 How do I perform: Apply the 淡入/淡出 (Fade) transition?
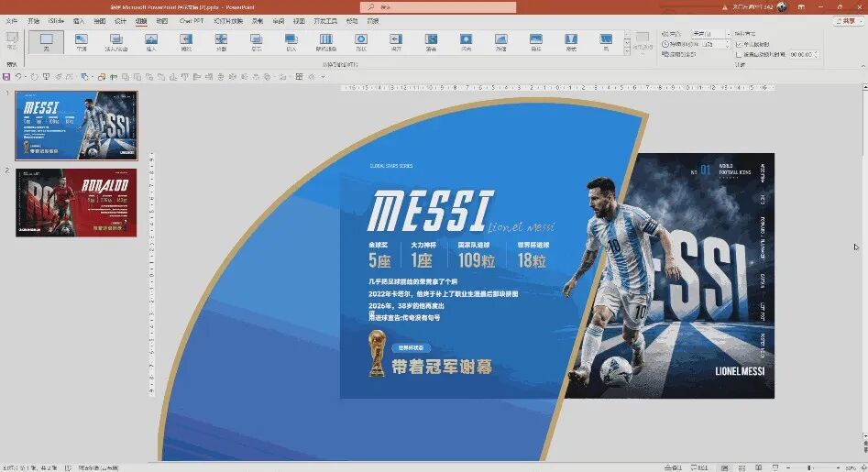click(116, 42)
